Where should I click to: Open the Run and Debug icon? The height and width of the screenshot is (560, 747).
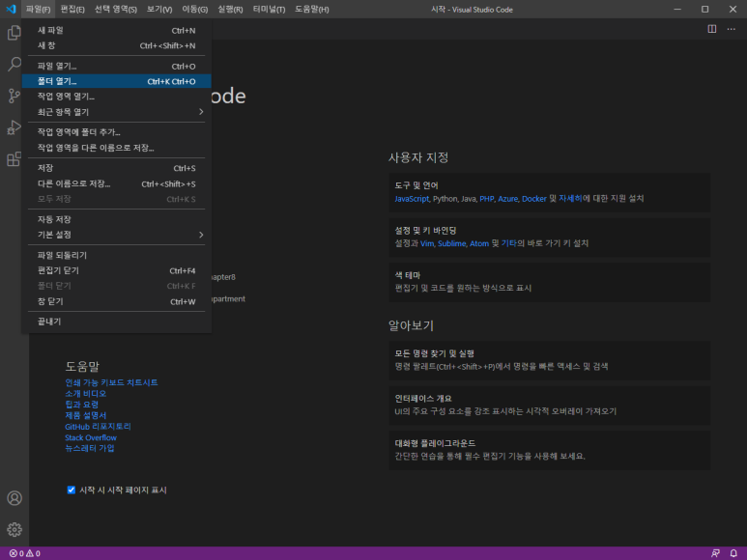pyautogui.click(x=14, y=127)
